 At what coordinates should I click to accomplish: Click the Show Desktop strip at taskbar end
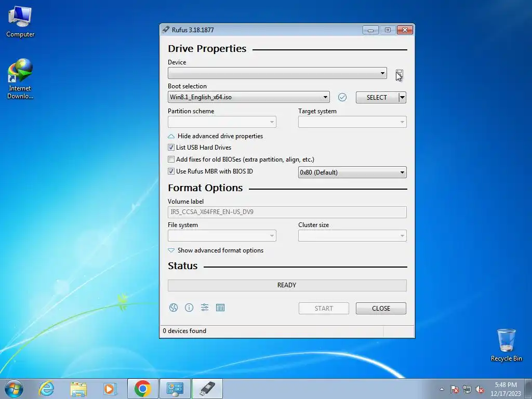(x=528, y=389)
